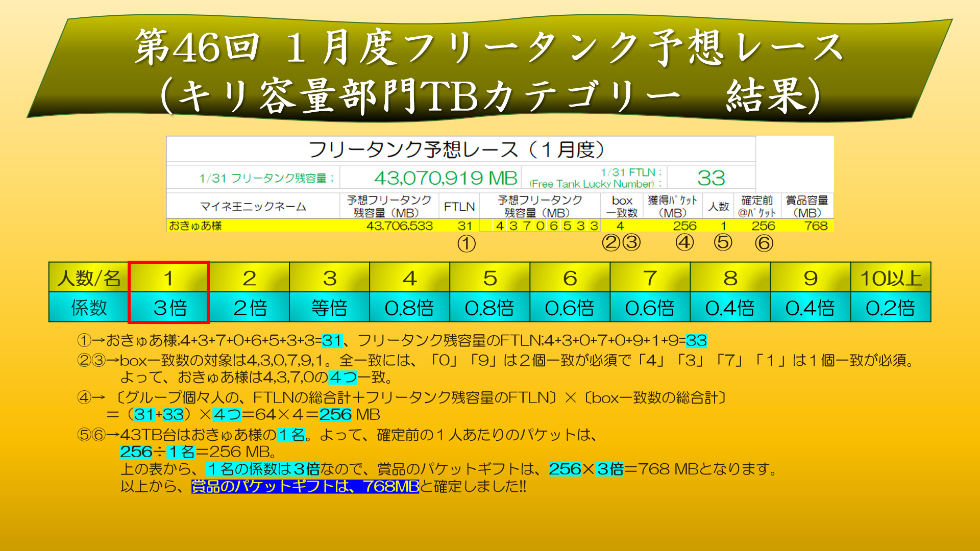Select the 賞品容量 (MB) column header
Image resolution: width=980 pixels, height=551 pixels.
point(806,206)
